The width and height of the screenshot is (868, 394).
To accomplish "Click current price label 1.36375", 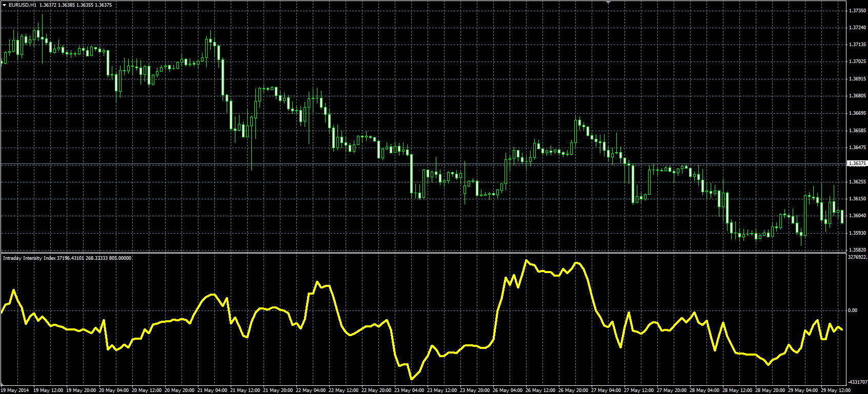I will 857,163.
